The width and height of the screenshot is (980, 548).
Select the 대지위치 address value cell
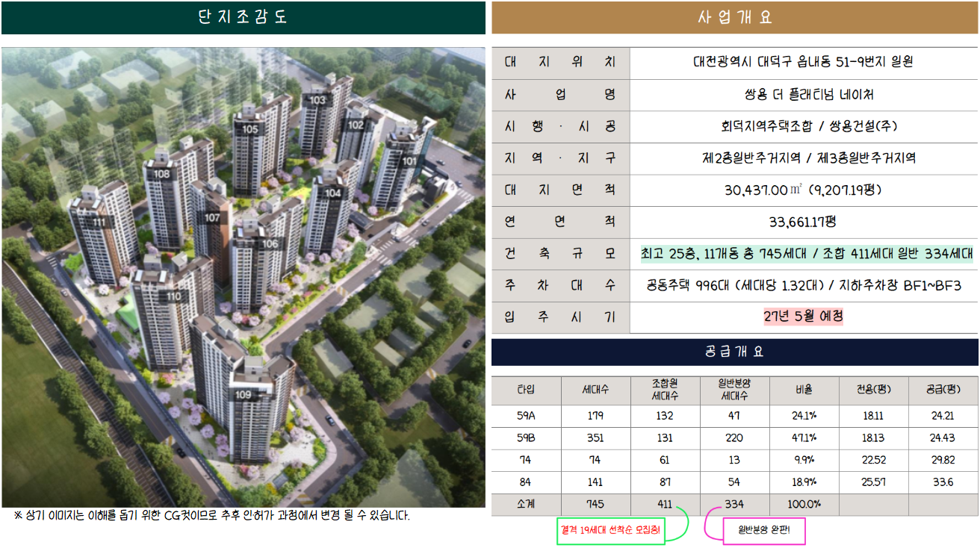pos(804,63)
